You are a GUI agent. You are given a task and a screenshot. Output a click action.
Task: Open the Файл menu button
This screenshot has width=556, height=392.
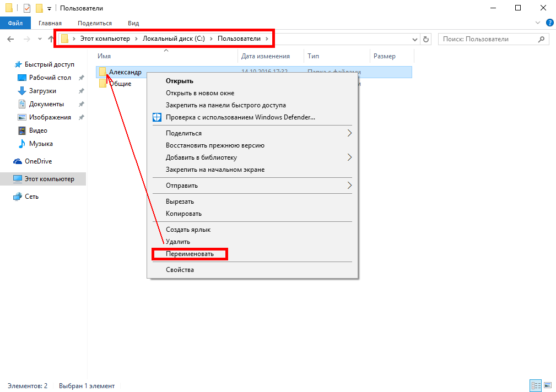(x=15, y=23)
